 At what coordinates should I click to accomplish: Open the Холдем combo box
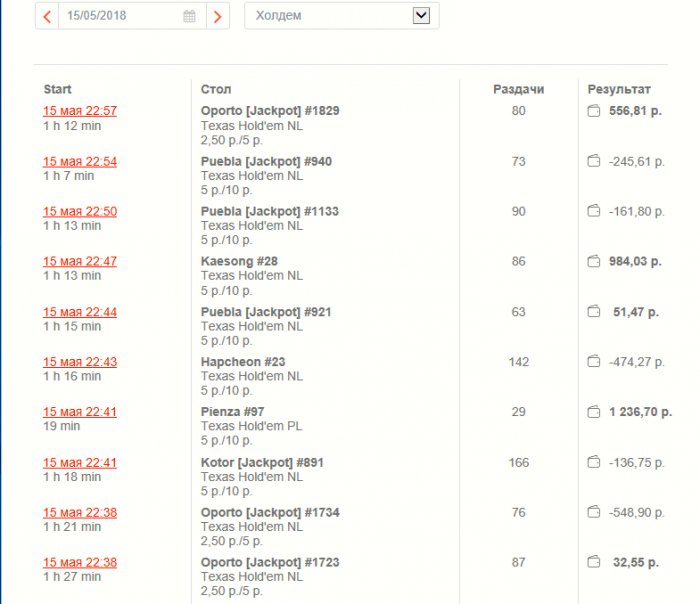[342, 16]
